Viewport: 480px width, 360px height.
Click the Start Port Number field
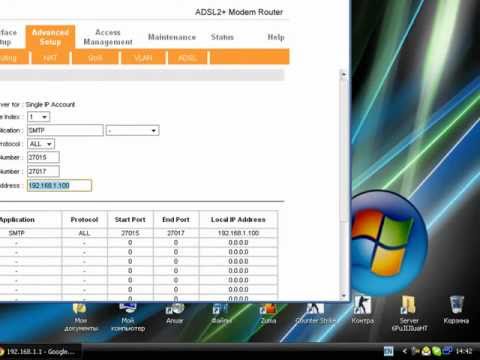pos(43,157)
